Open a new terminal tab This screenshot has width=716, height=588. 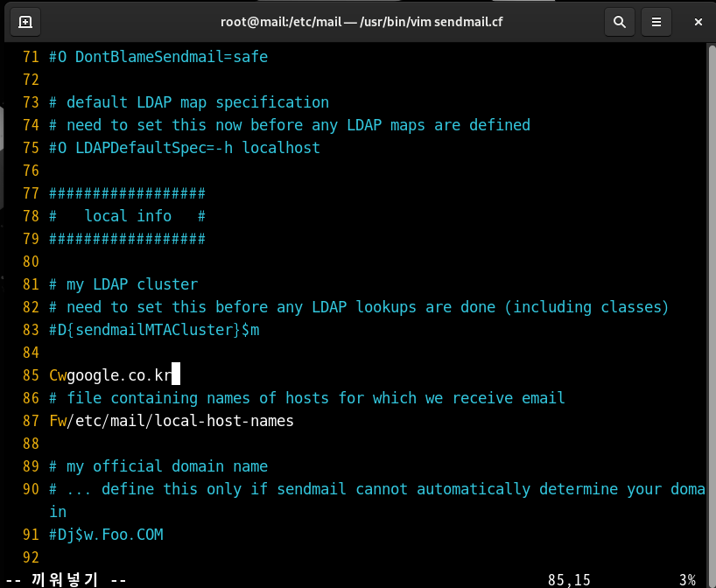[25, 22]
